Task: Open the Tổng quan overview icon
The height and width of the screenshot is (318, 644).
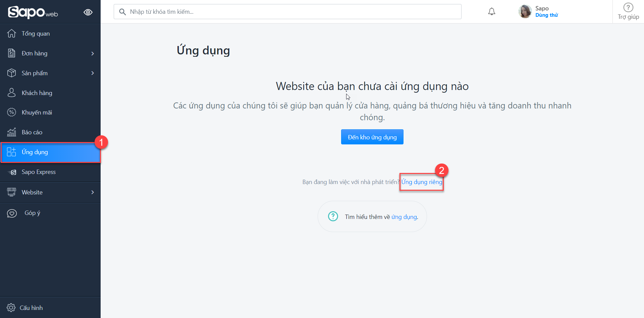Action: 12,33
